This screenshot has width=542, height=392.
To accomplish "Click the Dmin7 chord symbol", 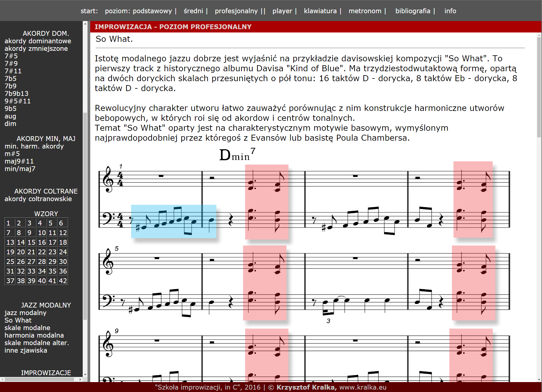I will 238,155.
